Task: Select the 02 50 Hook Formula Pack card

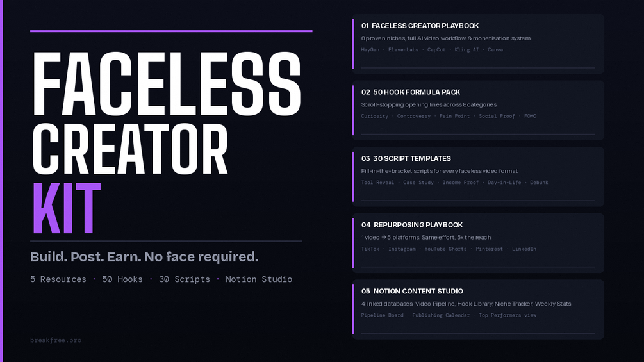Action: click(x=478, y=110)
